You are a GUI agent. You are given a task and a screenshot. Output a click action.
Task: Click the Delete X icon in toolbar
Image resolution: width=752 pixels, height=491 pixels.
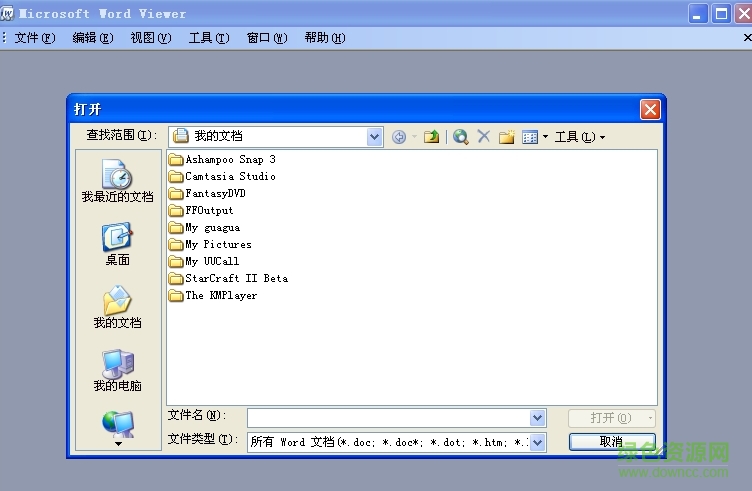(483, 137)
